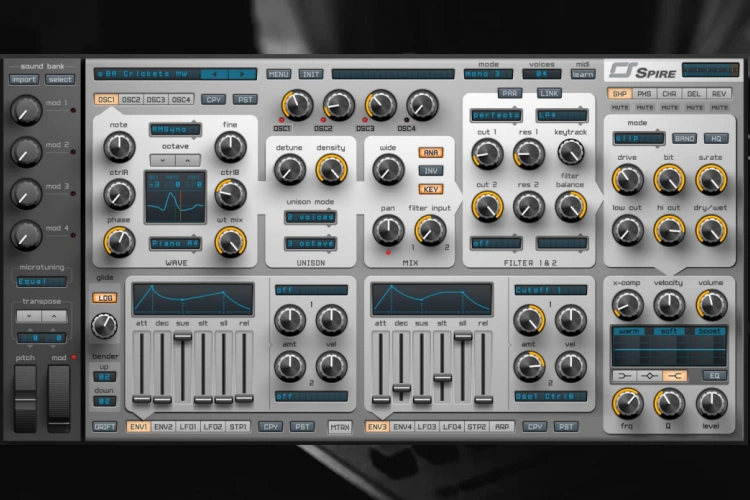The image size is (750, 500).
Task: Toggle the filter LINK button
Action: pyautogui.click(x=549, y=93)
